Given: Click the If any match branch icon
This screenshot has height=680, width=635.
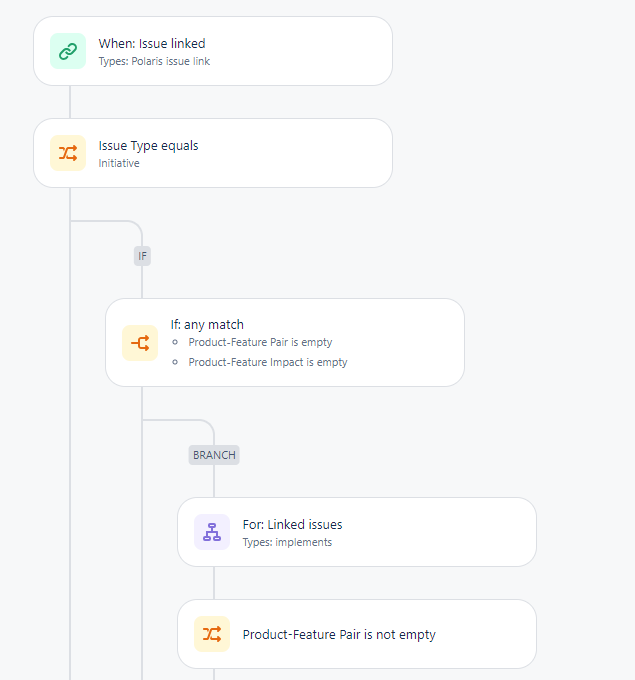Looking at the screenshot, I should point(140,343).
